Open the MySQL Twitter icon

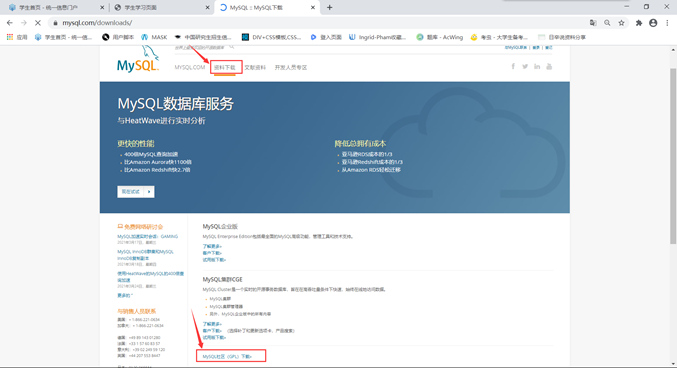525,67
